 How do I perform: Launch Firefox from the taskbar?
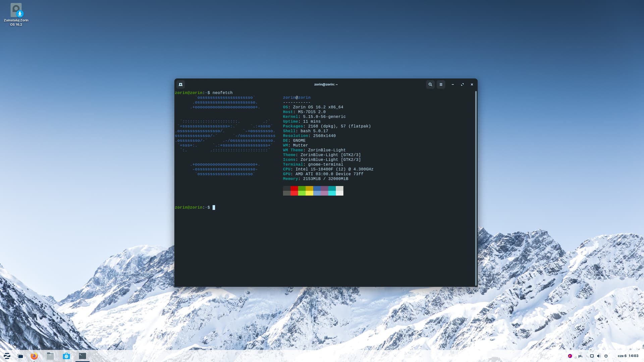pos(34,356)
